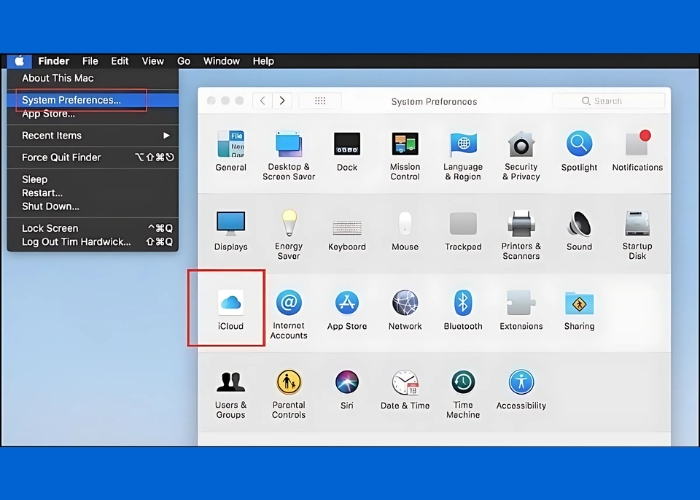Open the Go menu in menu bar
Screen dimensions: 700x500
coord(184,61)
